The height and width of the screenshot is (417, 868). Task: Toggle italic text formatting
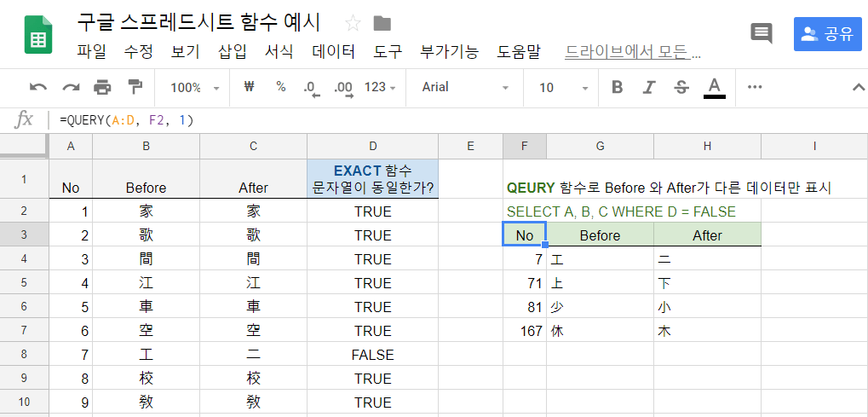pos(649,87)
